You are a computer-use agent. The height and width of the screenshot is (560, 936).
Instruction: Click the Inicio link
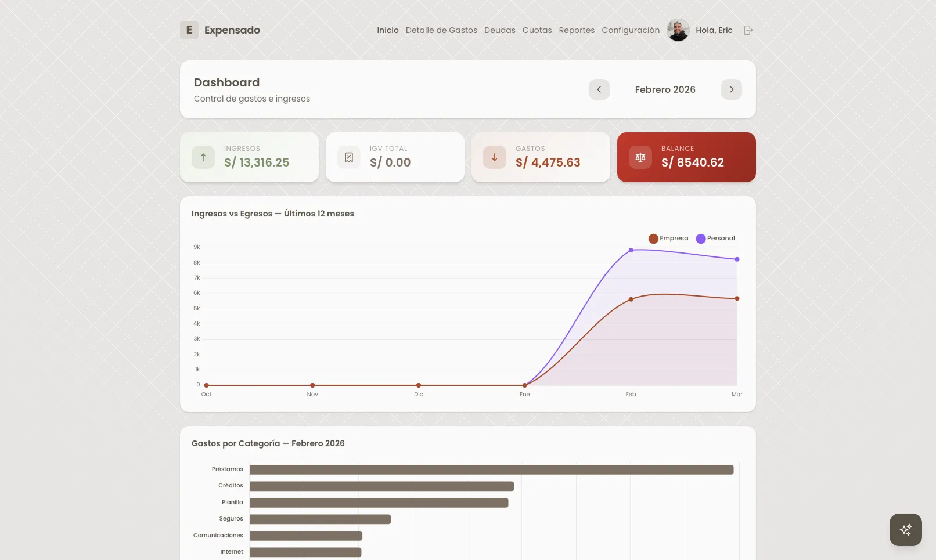coord(387,30)
